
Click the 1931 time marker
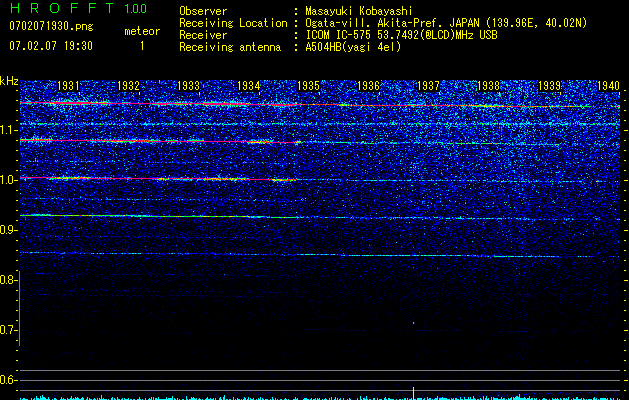point(69,87)
